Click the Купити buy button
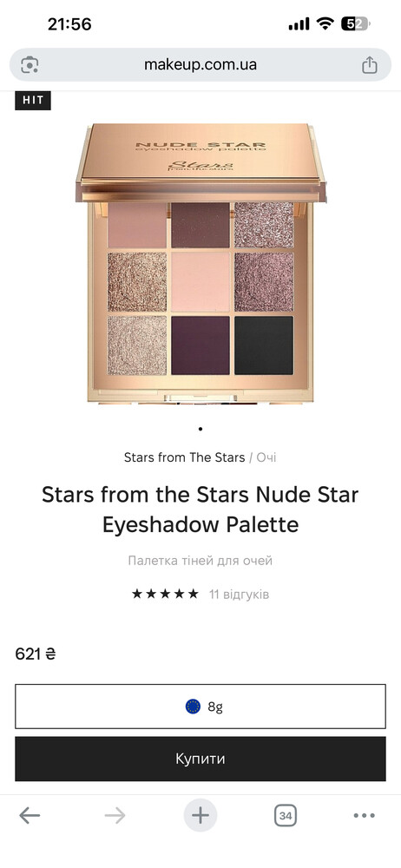This screenshot has width=401, height=868. coord(200,759)
